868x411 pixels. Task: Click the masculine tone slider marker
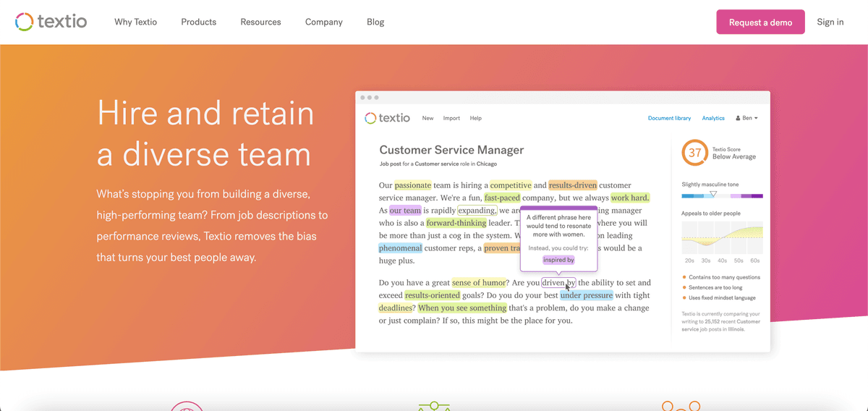(712, 194)
